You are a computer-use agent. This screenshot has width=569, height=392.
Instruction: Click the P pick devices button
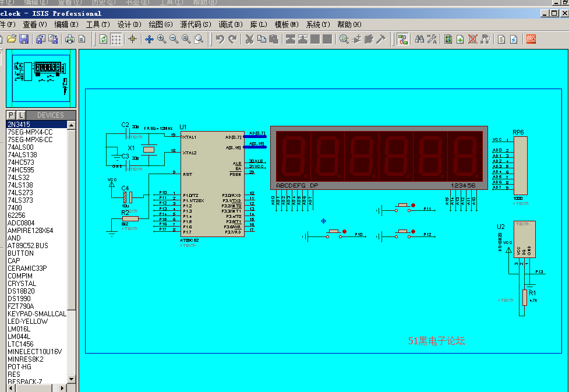click(x=11, y=115)
